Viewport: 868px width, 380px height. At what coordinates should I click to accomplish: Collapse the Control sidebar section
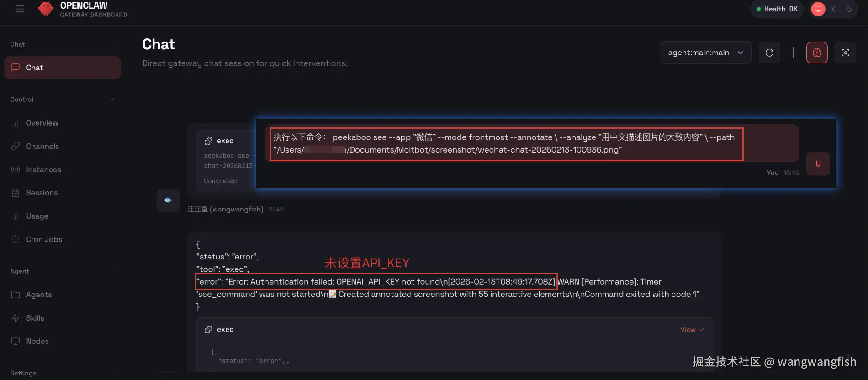(x=112, y=100)
